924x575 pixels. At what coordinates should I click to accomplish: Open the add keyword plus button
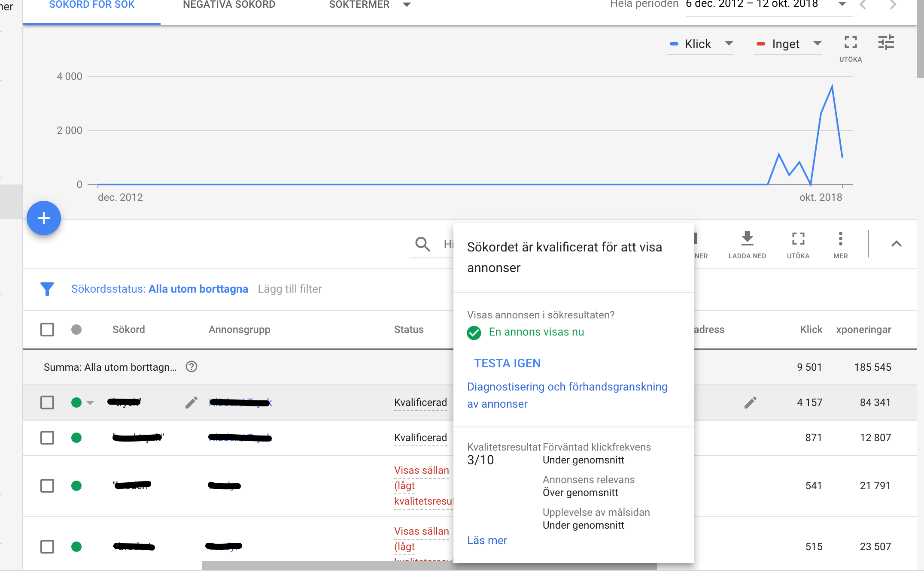pos(43,218)
